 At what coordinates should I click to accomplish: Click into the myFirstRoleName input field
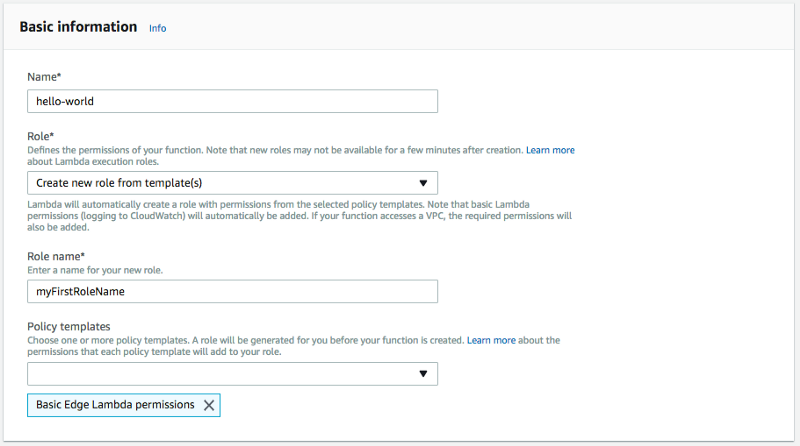tap(232, 291)
